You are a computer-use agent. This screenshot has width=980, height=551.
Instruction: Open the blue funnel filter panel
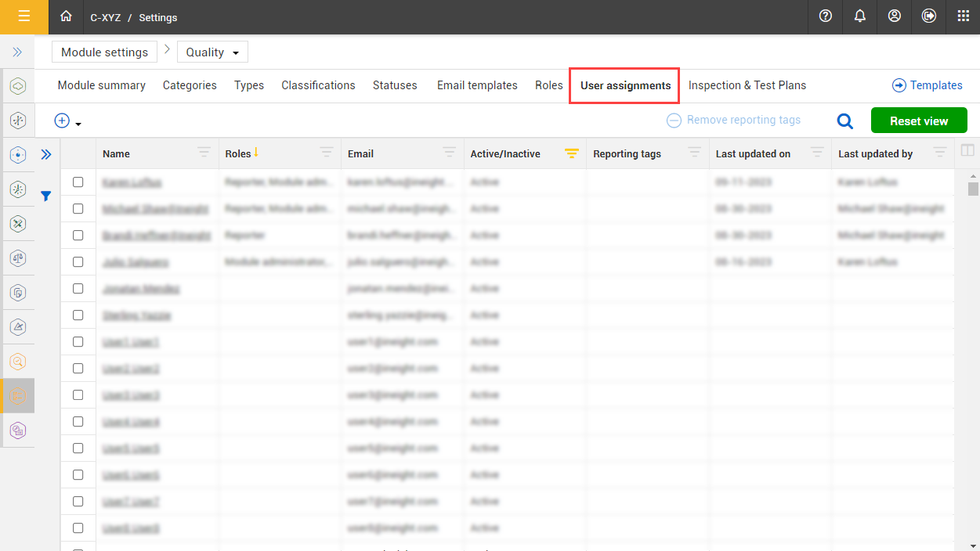pos(46,196)
